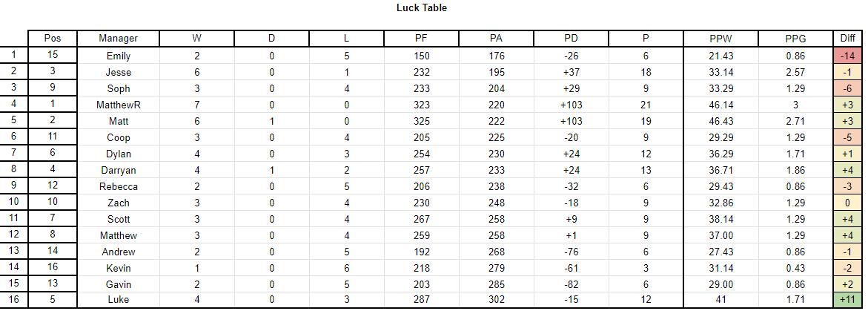Click Soph's PPW value 33.29
This screenshot has width=868, height=311.
tap(720, 88)
